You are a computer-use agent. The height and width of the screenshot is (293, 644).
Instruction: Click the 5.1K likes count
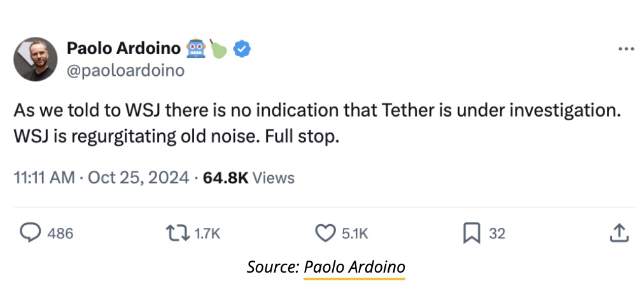pos(354,234)
